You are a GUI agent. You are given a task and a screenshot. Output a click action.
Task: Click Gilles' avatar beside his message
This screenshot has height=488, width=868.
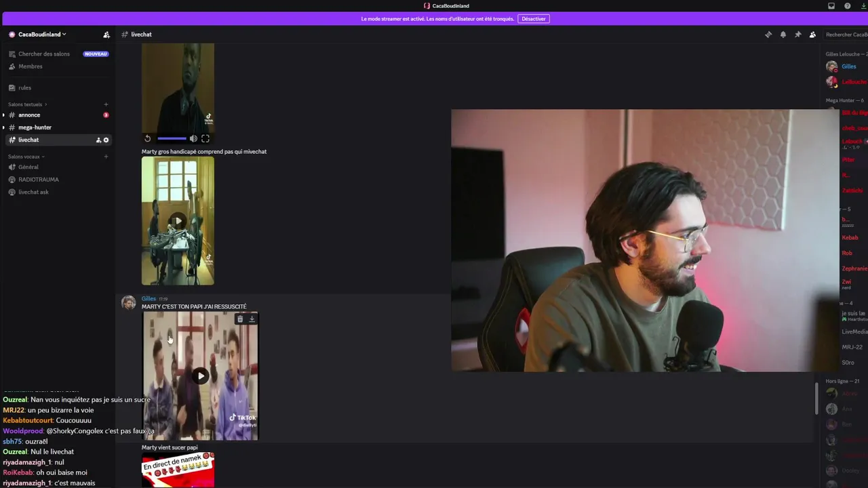(128, 303)
